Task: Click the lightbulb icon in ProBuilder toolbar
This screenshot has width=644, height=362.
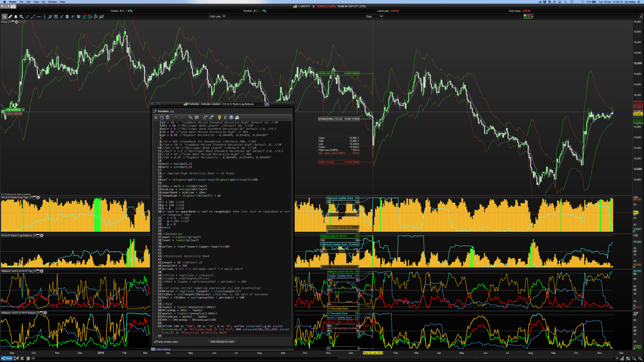Action: pos(219,117)
